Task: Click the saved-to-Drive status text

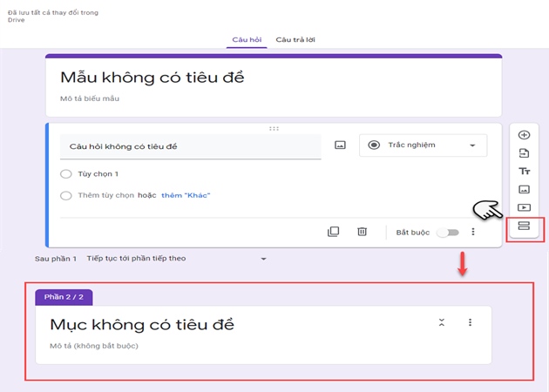Action: (53, 16)
